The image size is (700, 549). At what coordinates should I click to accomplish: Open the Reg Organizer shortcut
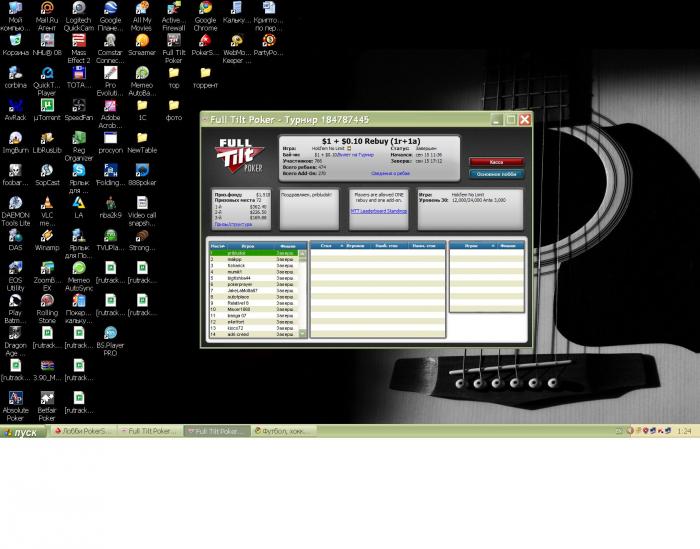click(x=79, y=146)
